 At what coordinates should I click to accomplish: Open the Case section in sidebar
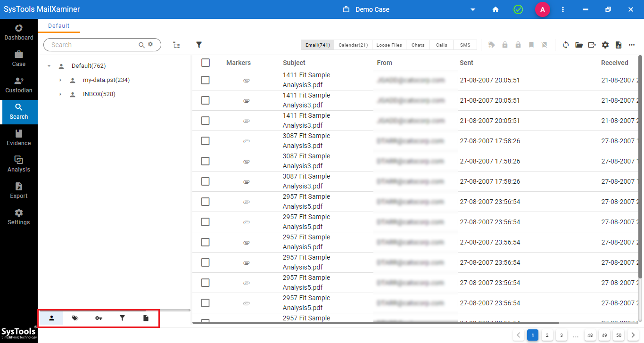pos(19,58)
